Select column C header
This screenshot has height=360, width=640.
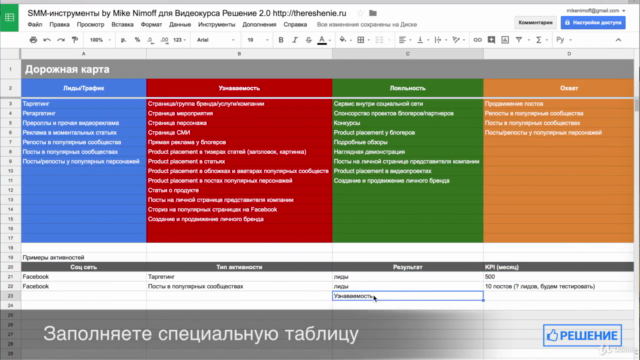point(408,54)
